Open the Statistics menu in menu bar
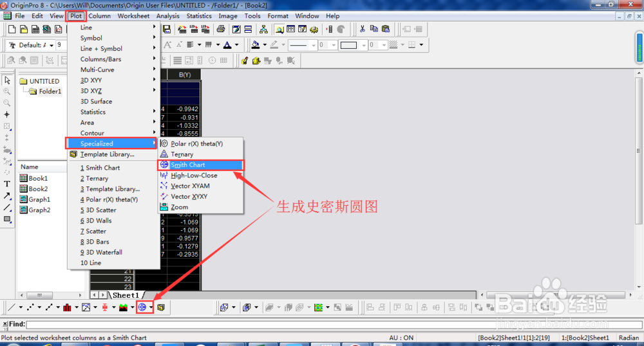 199,16
